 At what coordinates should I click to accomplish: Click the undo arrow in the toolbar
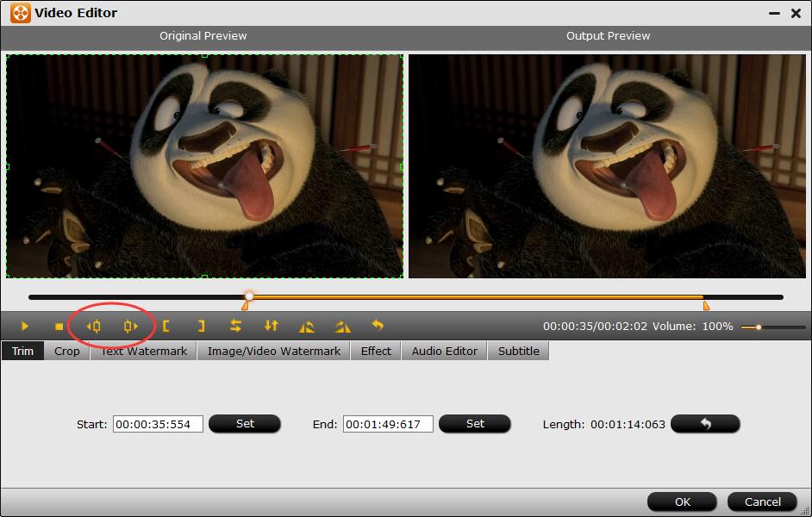(377, 327)
